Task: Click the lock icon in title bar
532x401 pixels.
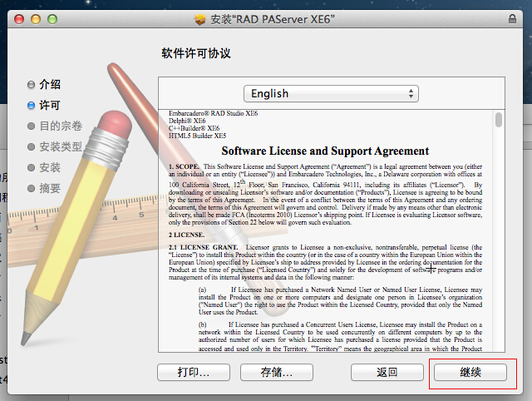Action: coord(512,19)
